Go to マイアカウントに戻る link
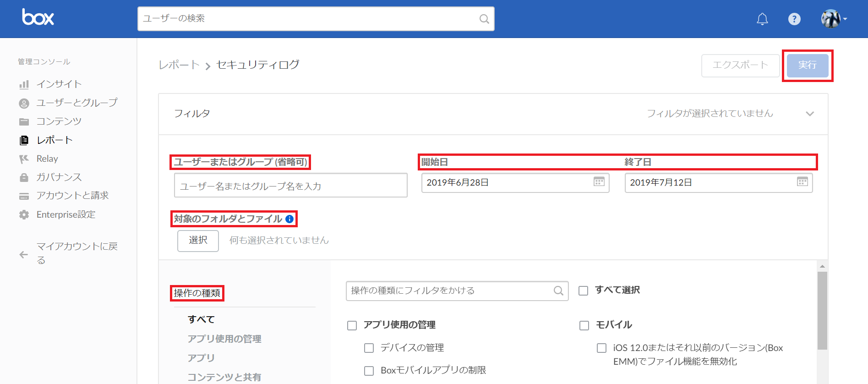Screen dimensions: 868x384 pyautogui.click(x=77, y=253)
